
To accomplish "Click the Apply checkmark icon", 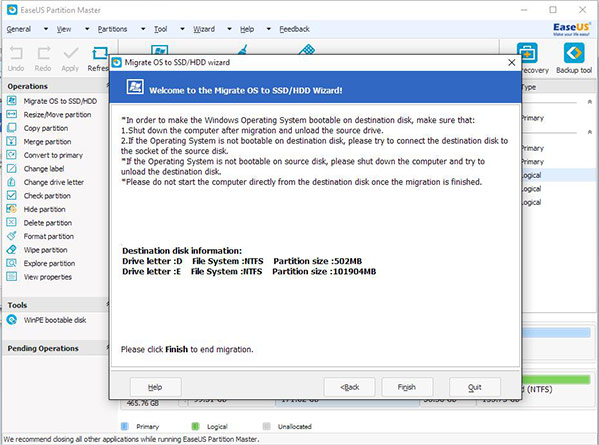I will tap(70, 58).
